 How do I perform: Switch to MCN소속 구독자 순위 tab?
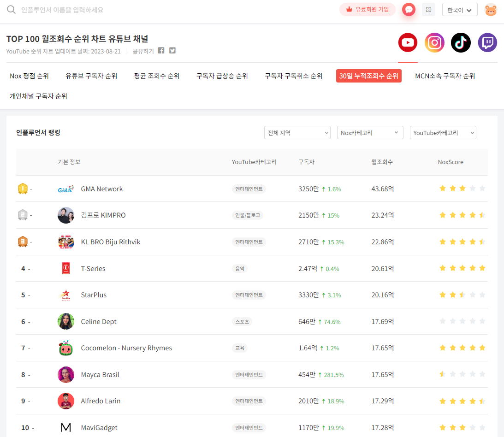[445, 76]
